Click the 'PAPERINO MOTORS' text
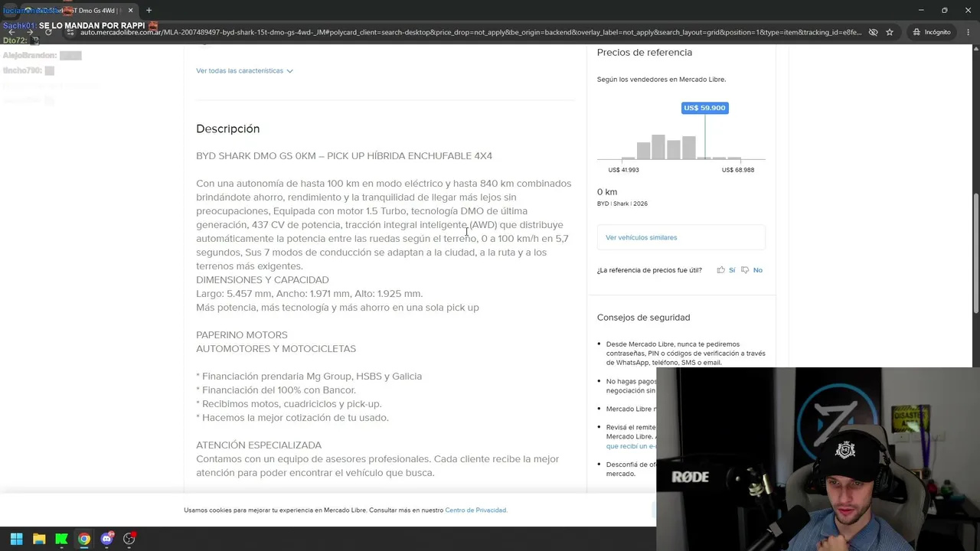Screen dimensions: 980x551 point(242,335)
